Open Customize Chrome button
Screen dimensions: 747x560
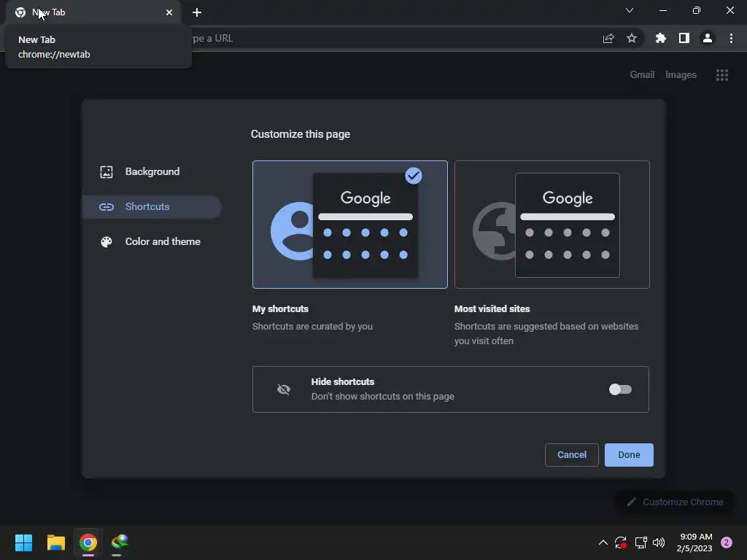(x=675, y=502)
